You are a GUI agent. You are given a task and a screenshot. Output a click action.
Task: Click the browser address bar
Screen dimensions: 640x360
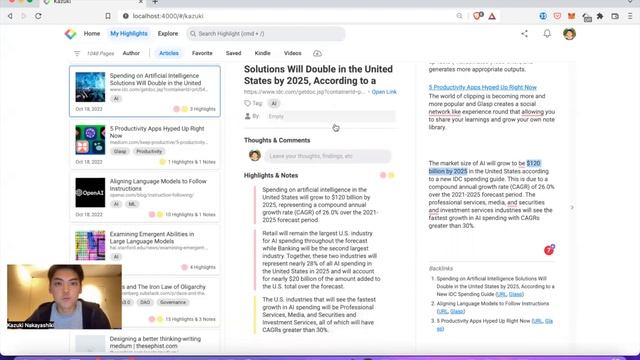286,16
